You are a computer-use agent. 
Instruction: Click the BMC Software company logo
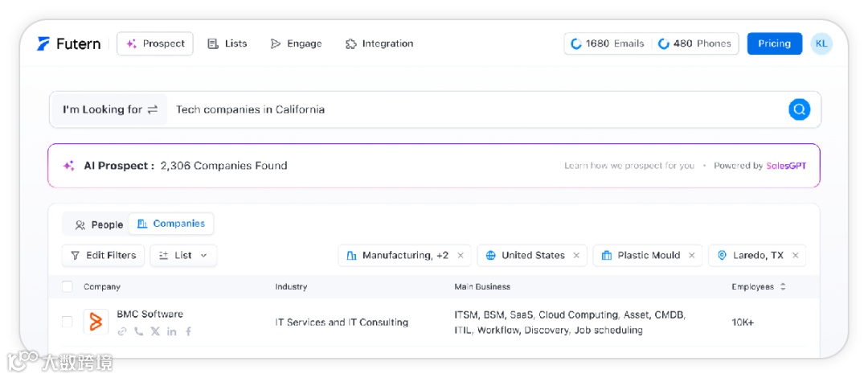[96, 323]
